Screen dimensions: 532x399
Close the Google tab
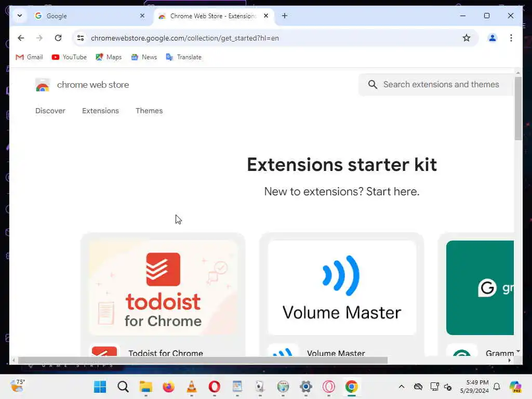pyautogui.click(x=142, y=16)
